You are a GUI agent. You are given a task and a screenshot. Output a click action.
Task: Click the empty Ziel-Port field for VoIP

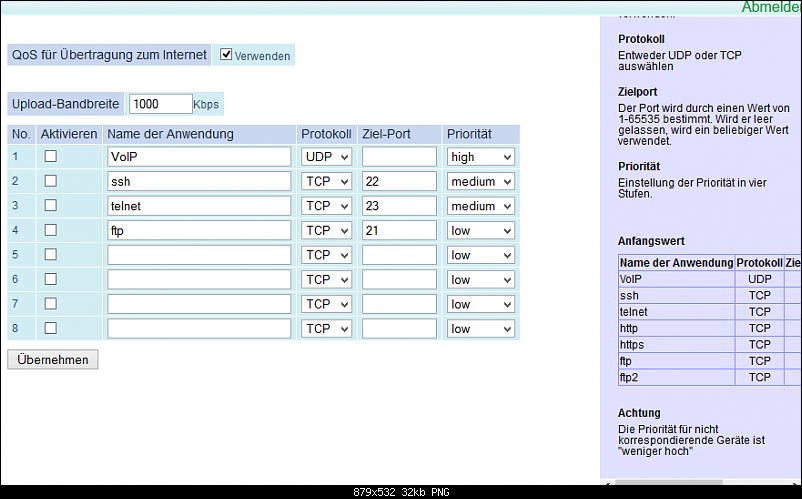pyautogui.click(x=399, y=157)
